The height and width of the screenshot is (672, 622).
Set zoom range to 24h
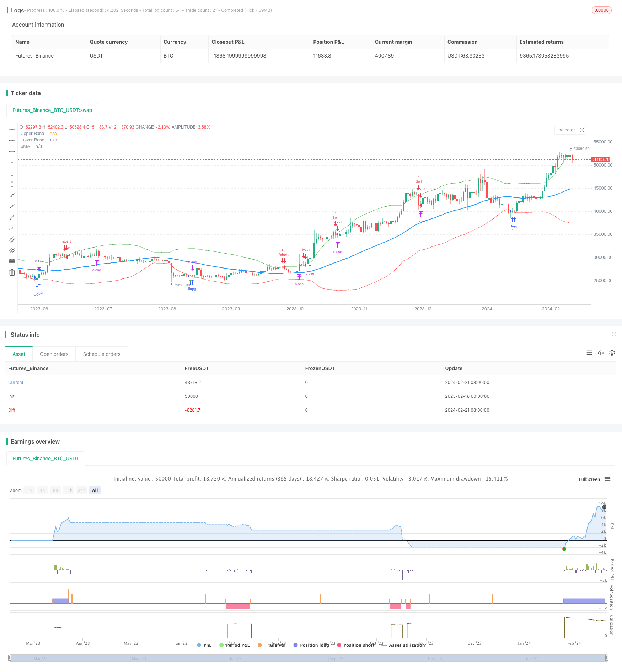pos(82,490)
